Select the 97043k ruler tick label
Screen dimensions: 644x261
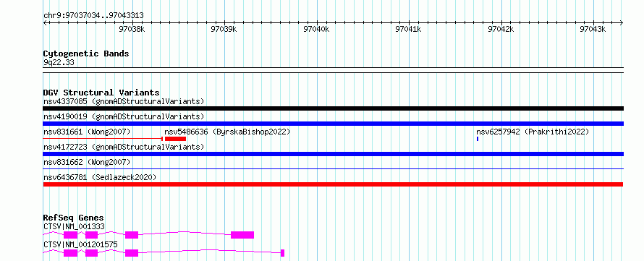click(x=593, y=29)
